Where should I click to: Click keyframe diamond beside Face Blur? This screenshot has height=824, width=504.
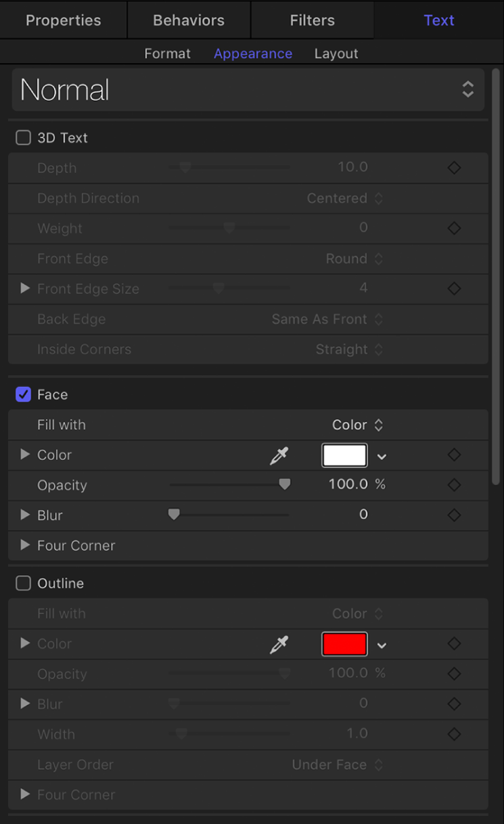(x=455, y=516)
